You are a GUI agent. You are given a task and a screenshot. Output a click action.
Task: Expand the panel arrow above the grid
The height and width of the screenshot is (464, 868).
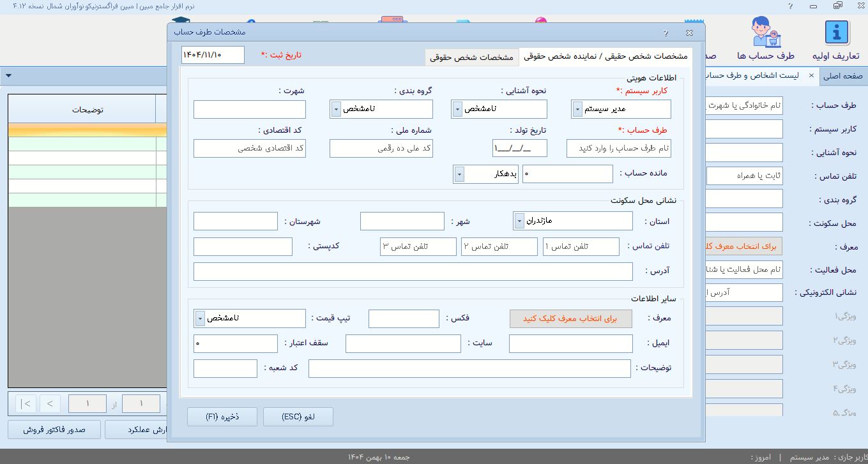coord(9,76)
